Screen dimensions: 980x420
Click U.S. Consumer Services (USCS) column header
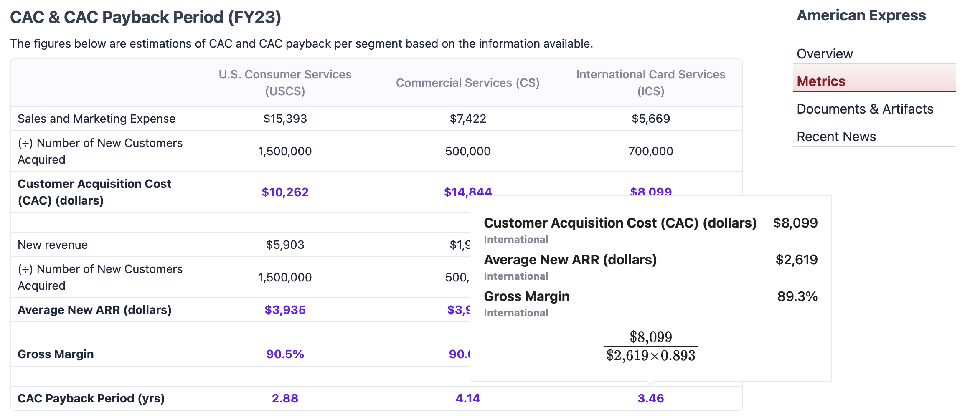[285, 83]
